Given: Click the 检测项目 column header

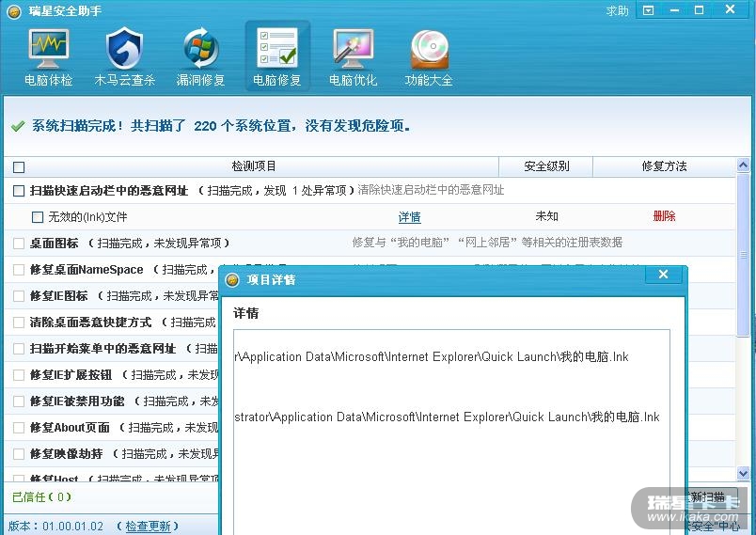Looking at the screenshot, I should click(x=254, y=166).
